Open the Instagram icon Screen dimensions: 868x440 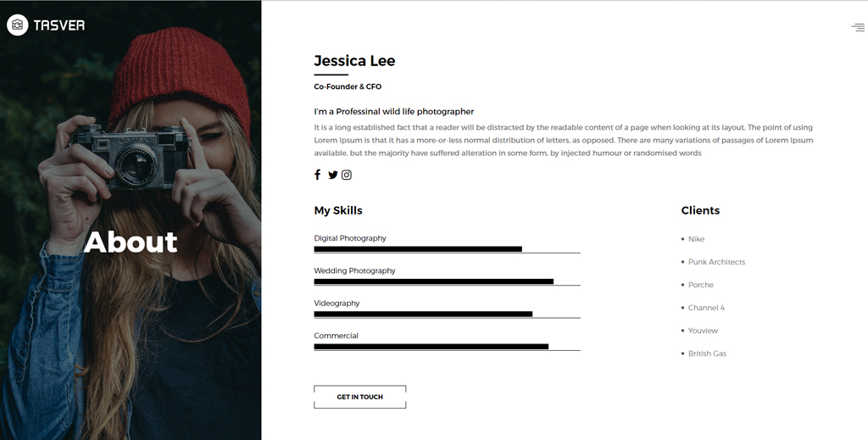point(347,175)
